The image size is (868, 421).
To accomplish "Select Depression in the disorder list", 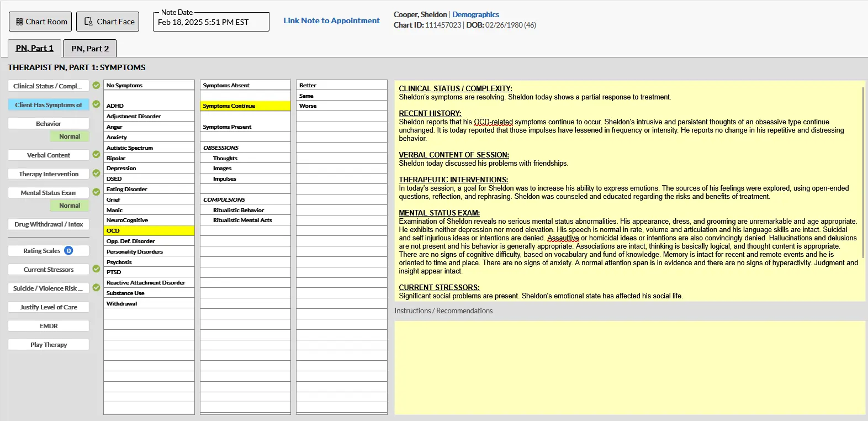I will click(149, 169).
